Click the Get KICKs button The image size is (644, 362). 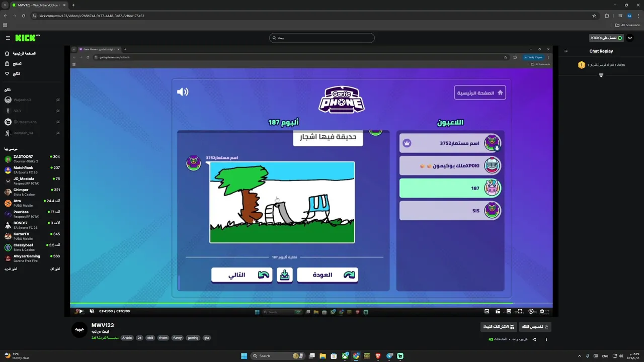[606, 38]
